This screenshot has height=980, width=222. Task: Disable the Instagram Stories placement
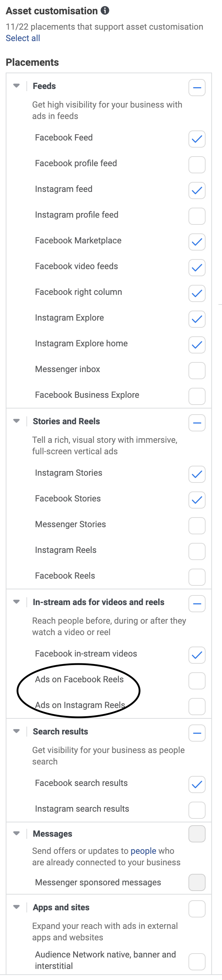197,474
